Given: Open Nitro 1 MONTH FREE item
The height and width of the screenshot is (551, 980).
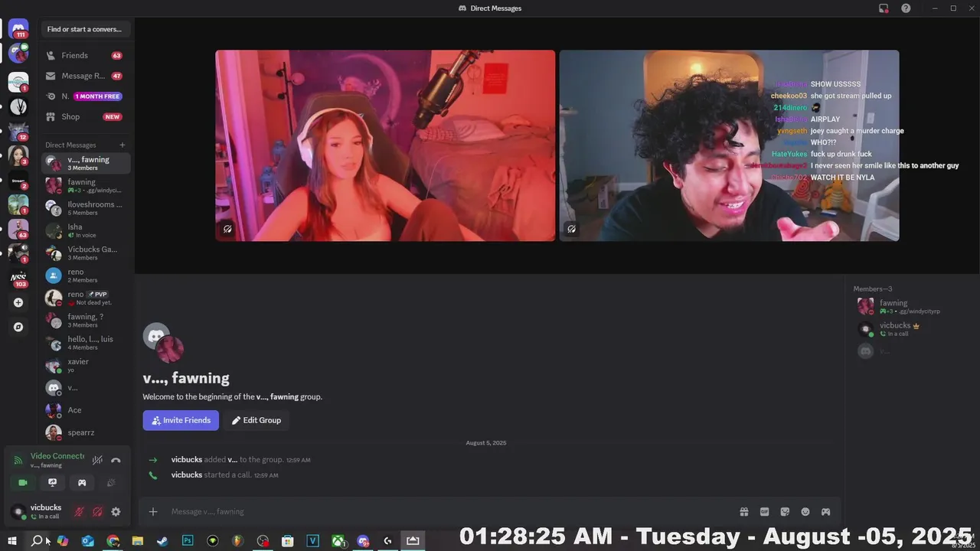Looking at the screenshot, I should (x=86, y=96).
